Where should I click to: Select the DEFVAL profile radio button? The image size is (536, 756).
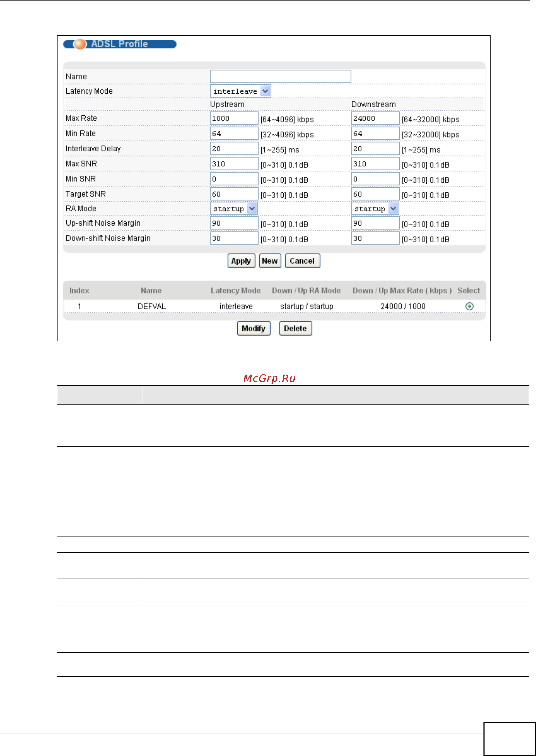[469, 306]
